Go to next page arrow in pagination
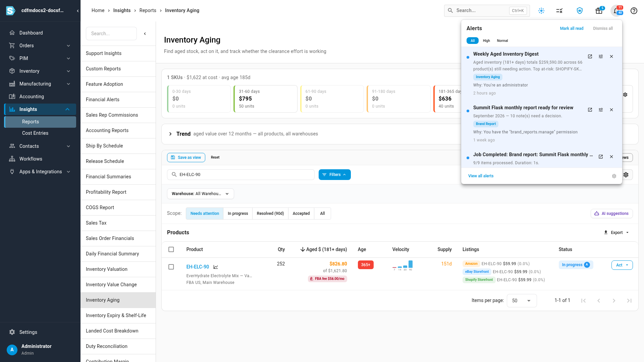 coord(614,301)
